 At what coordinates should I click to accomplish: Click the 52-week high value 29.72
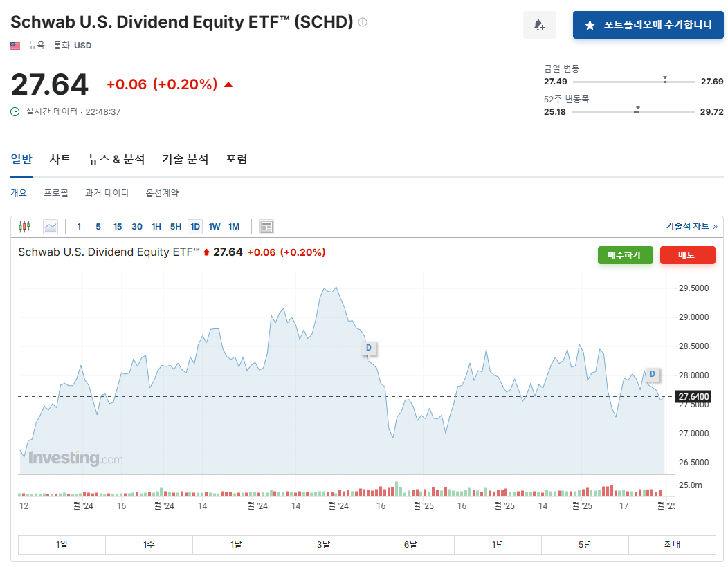click(712, 112)
